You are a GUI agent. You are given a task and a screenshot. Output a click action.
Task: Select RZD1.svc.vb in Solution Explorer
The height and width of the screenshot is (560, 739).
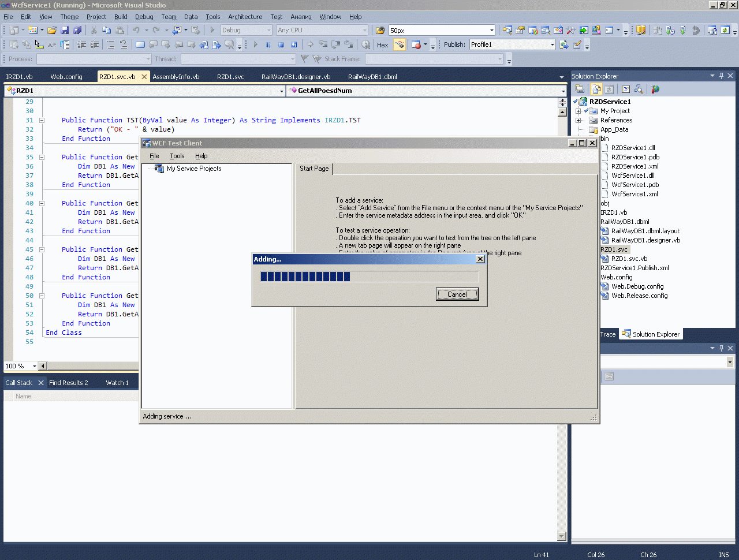pos(629,259)
